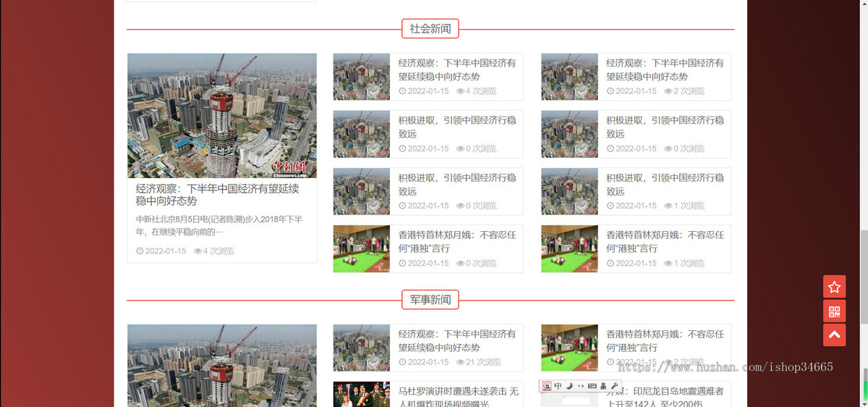Viewport: 868px width, 407px height.
Task: Click billiards thumbnail in 军事新闻 香港特首 card
Action: 569,348
